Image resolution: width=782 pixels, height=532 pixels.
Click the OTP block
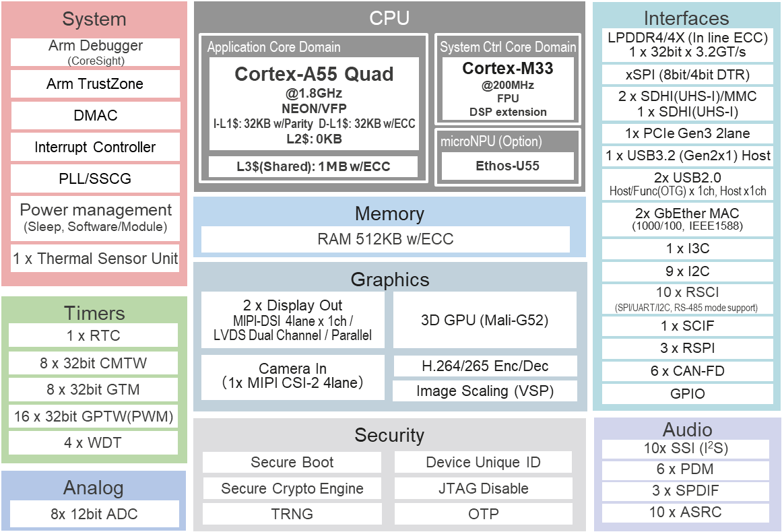(483, 514)
